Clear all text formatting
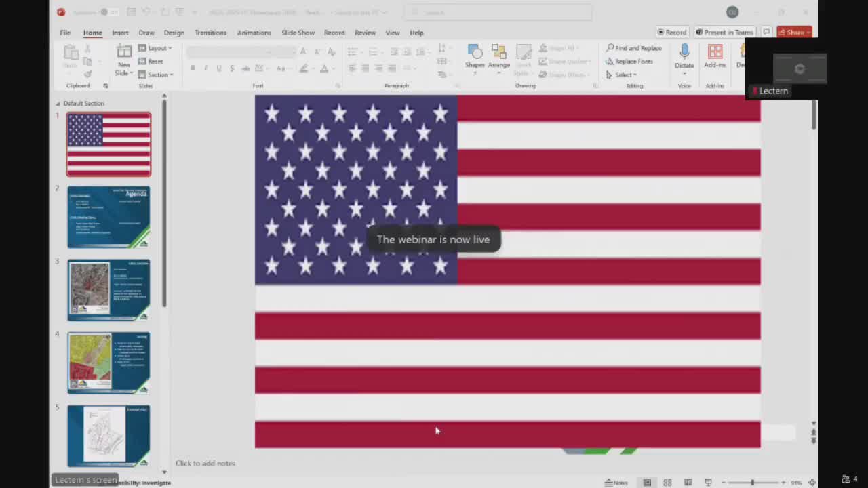The width and height of the screenshot is (868, 488). pos(332,52)
